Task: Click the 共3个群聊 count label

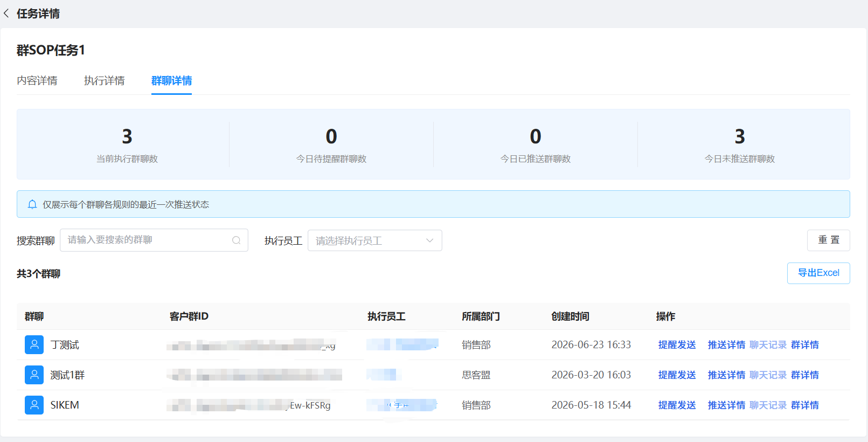Action: [38, 274]
